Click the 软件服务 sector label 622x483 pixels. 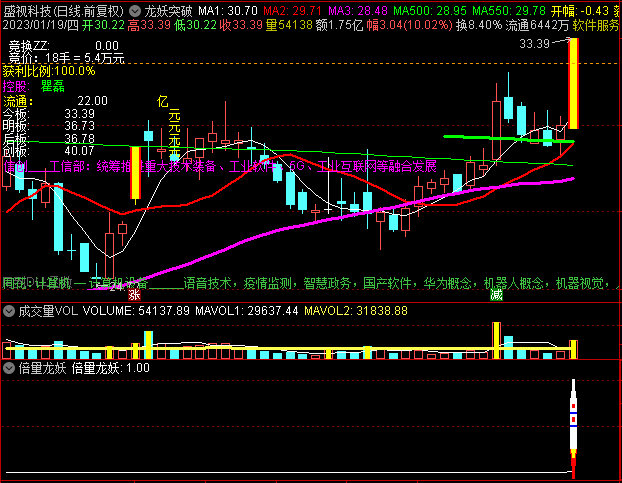(596, 25)
